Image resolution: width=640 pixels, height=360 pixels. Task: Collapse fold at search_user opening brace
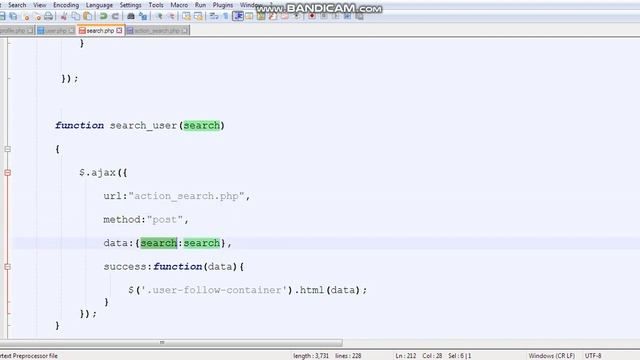7,149
